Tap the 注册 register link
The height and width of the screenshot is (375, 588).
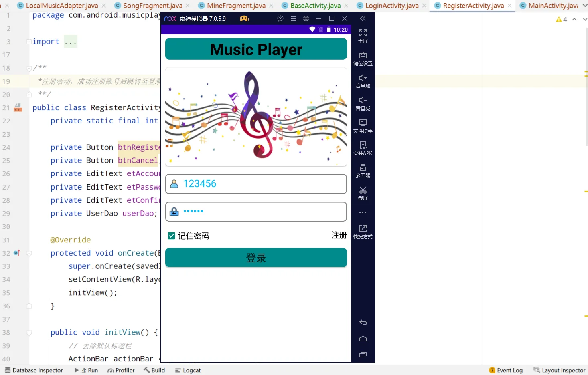point(339,235)
